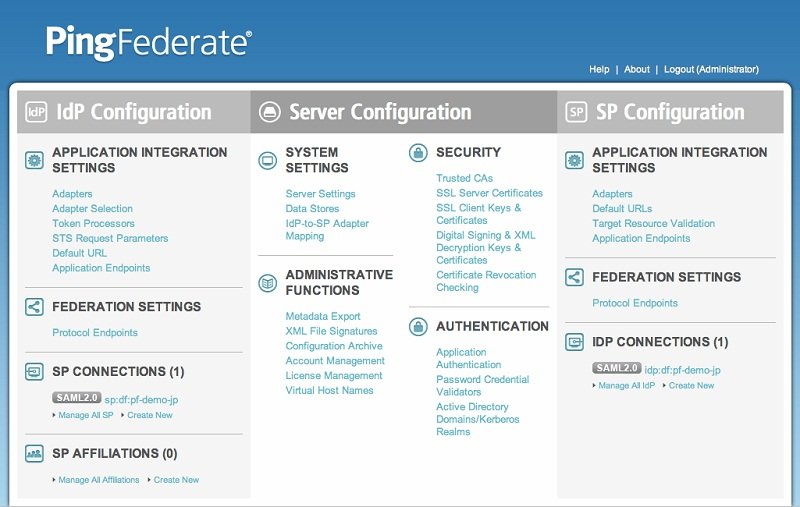Open IdP-to-SP Adapter Mapping
This screenshot has height=507, width=800.
point(327,230)
